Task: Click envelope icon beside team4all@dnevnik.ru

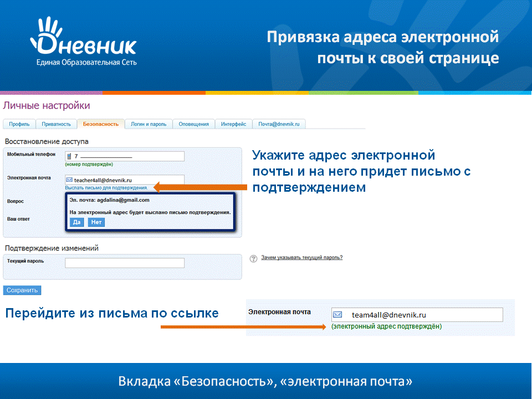Action: [337, 315]
